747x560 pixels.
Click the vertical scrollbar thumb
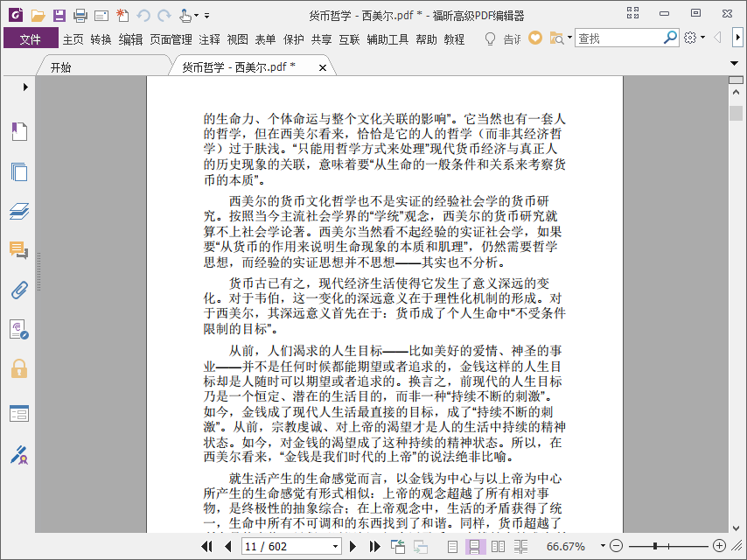click(736, 113)
